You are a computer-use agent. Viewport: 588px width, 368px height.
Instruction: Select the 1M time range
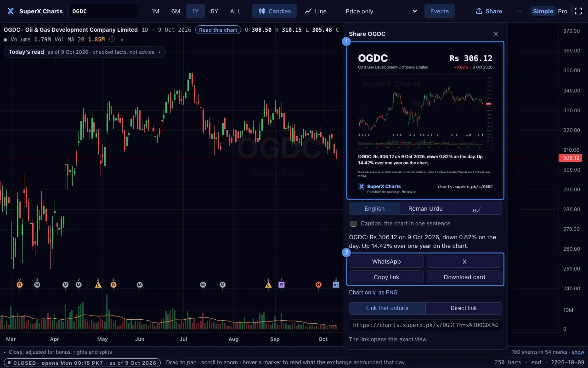pyautogui.click(x=155, y=11)
